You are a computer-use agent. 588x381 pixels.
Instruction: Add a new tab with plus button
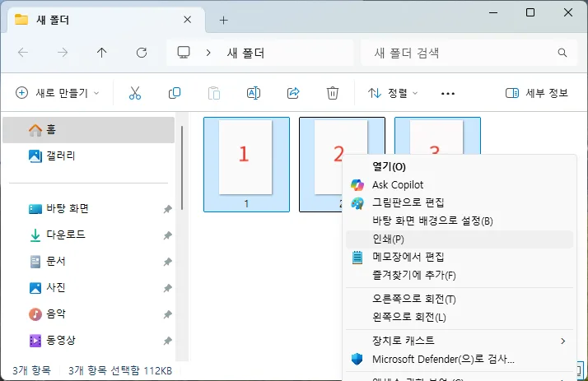tap(223, 21)
